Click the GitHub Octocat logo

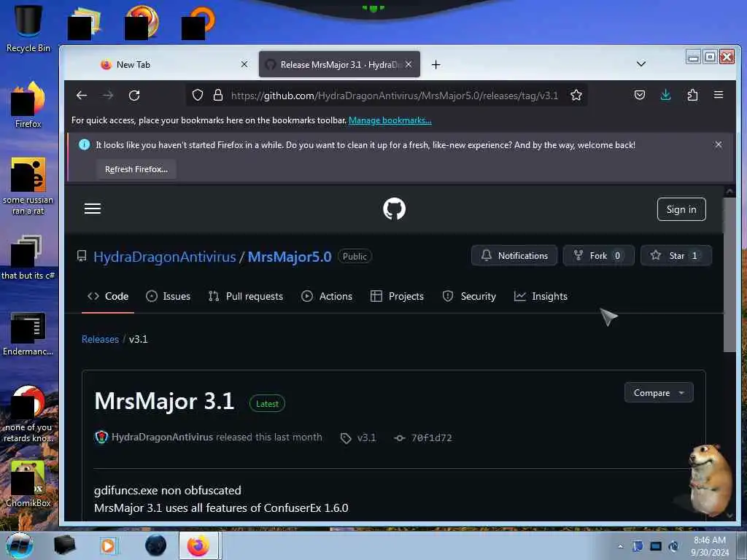394,209
